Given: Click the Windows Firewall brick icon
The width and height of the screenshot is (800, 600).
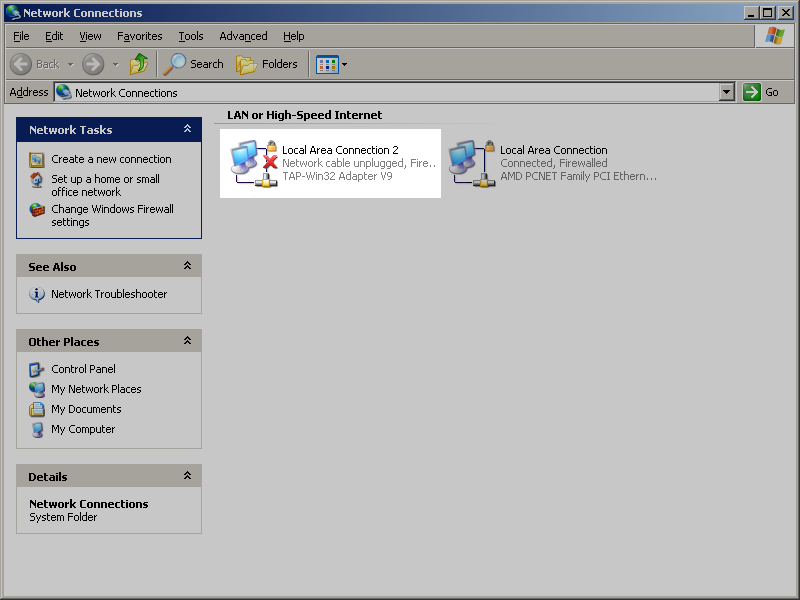Looking at the screenshot, I should click(x=37, y=210).
